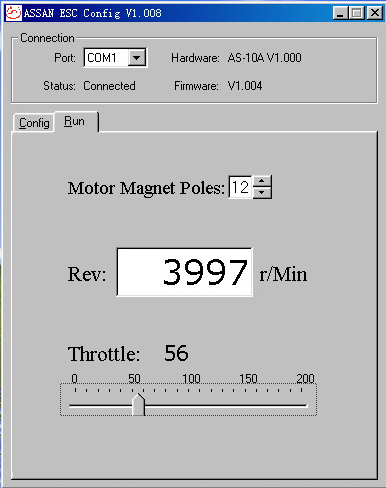This screenshot has height=488, width=386.
Task: Decrease Motor Magnet Poles with down arrow
Action: coord(262,192)
